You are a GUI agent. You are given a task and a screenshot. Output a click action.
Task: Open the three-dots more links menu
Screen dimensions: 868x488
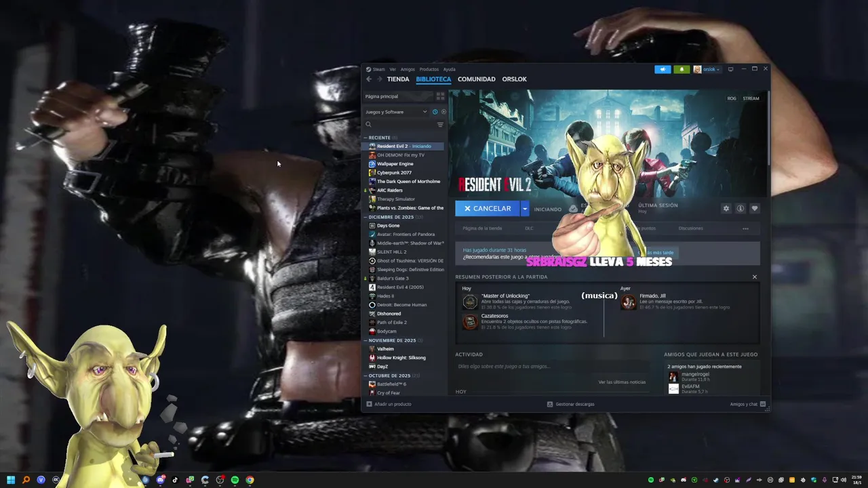(745, 228)
